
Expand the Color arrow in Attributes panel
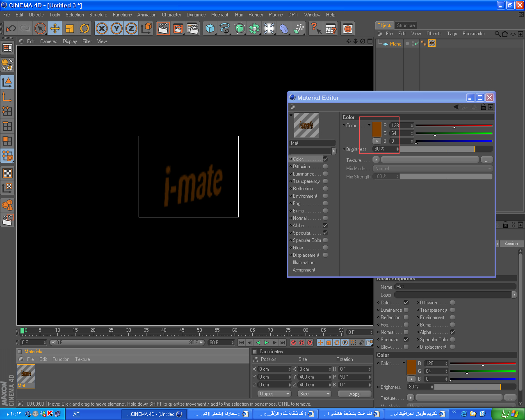click(404, 363)
